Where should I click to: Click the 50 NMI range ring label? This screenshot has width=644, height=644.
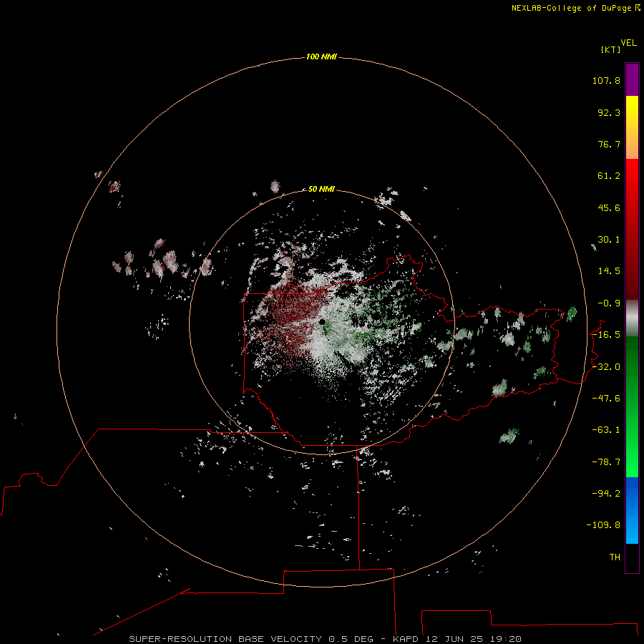321,189
